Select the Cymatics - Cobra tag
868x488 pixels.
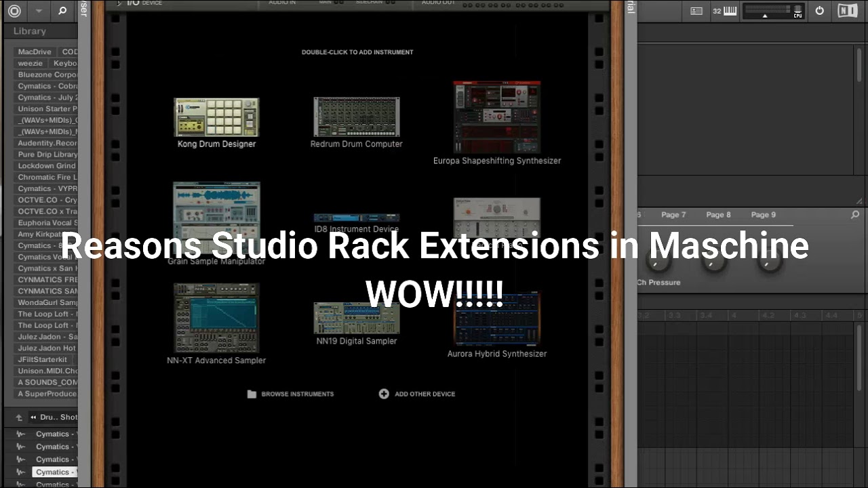47,86
